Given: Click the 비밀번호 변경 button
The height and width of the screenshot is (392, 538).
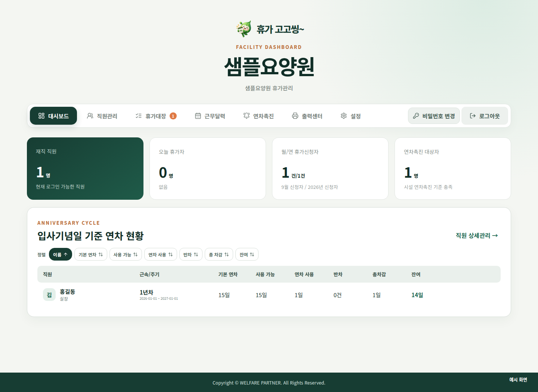Looking at the screenshot, I should point(434,116).
